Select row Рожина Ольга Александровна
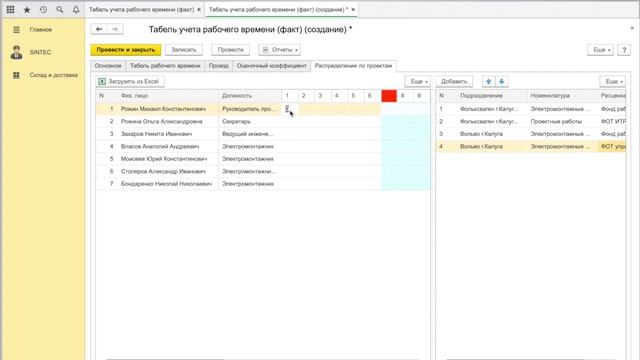Viewport: 640px width, 360px height. 263,122
